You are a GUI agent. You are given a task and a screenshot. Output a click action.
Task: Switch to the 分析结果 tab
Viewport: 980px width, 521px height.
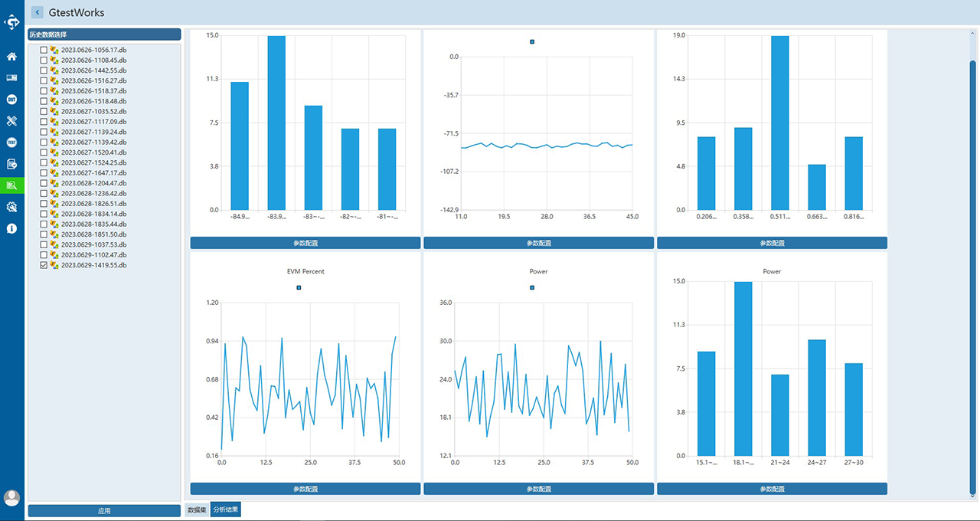tap(226, 510)
